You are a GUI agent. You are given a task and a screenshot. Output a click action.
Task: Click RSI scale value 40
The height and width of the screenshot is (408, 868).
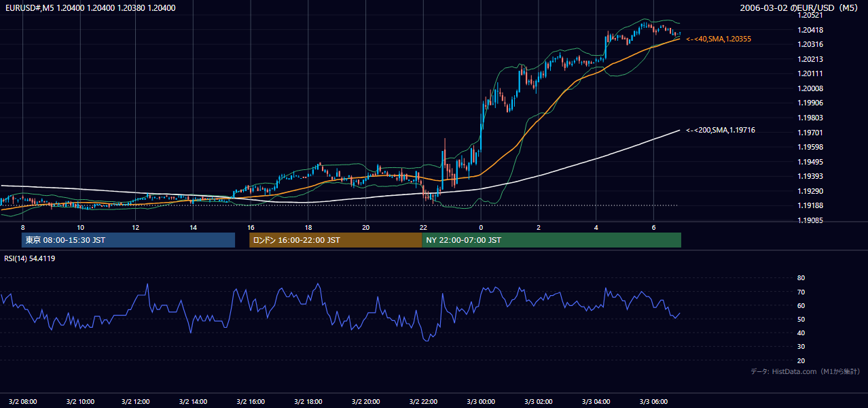tap(801, 333)
